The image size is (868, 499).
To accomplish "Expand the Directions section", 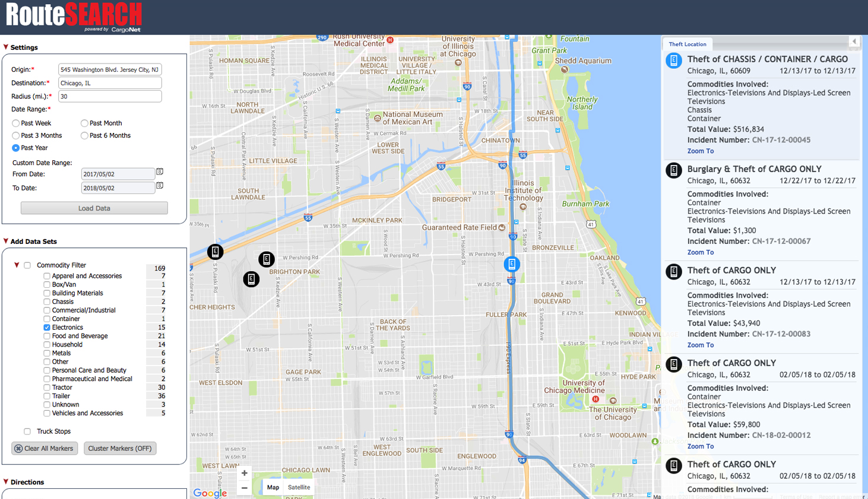I will 5,482.
